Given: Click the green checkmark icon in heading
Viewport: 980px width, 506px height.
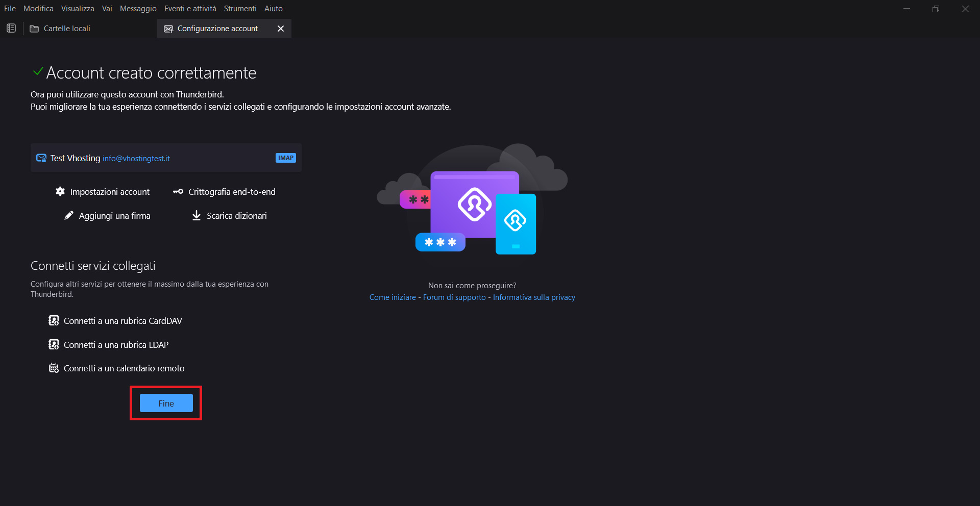Looking at the screenshot, I should (37, 71).
